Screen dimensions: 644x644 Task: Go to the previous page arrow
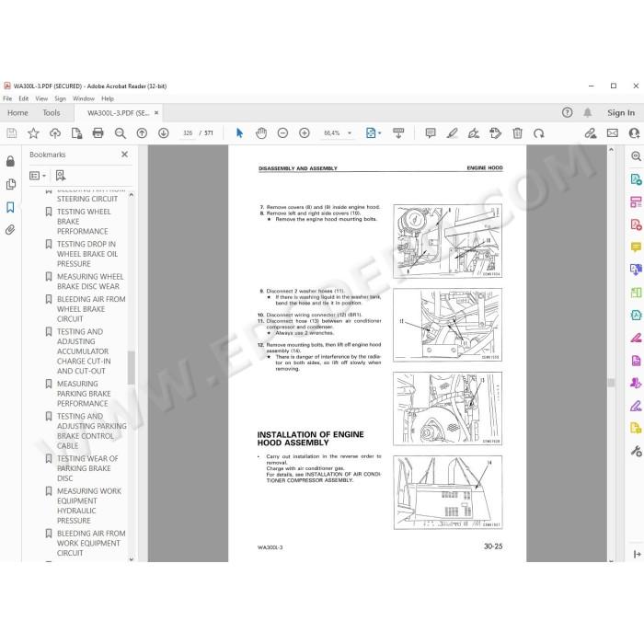pyautogui.click(x=142, y=133)
